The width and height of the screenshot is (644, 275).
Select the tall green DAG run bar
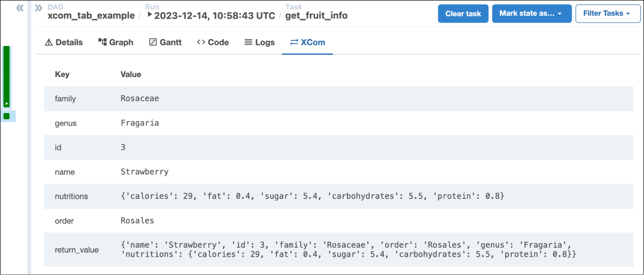point(6,76)
